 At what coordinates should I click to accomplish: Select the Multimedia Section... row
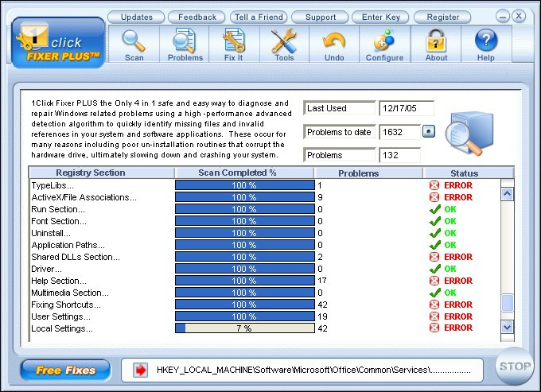(x=70, y=293)
